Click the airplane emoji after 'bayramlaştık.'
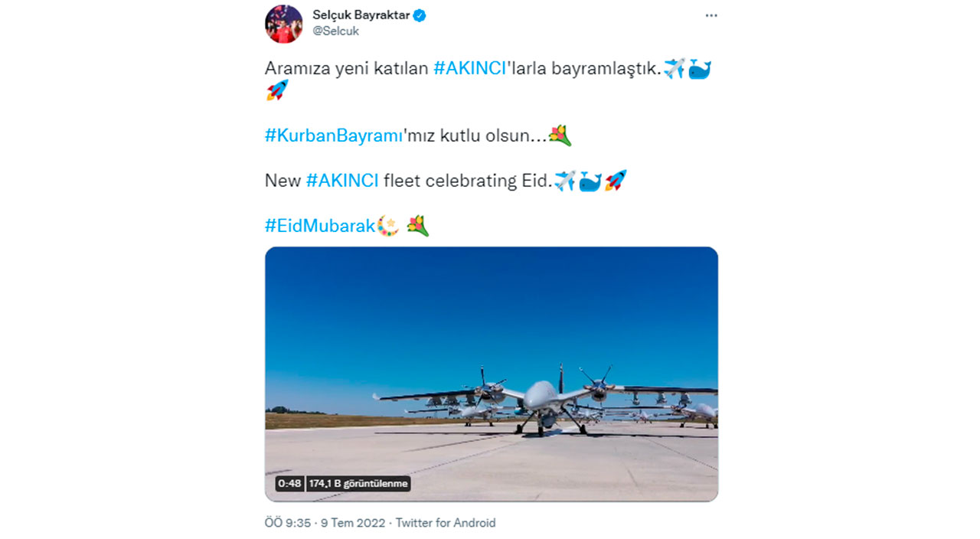 point(674,68)
